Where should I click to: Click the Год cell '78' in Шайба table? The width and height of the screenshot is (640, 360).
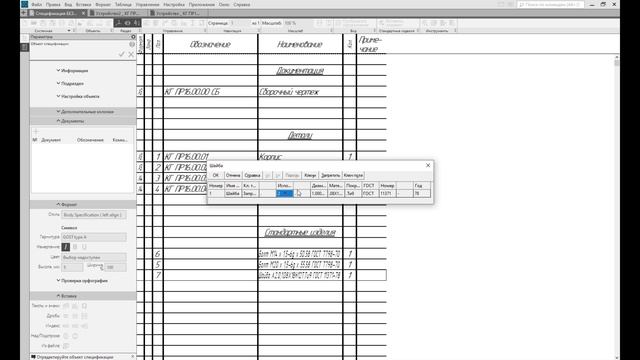[422, 193]
